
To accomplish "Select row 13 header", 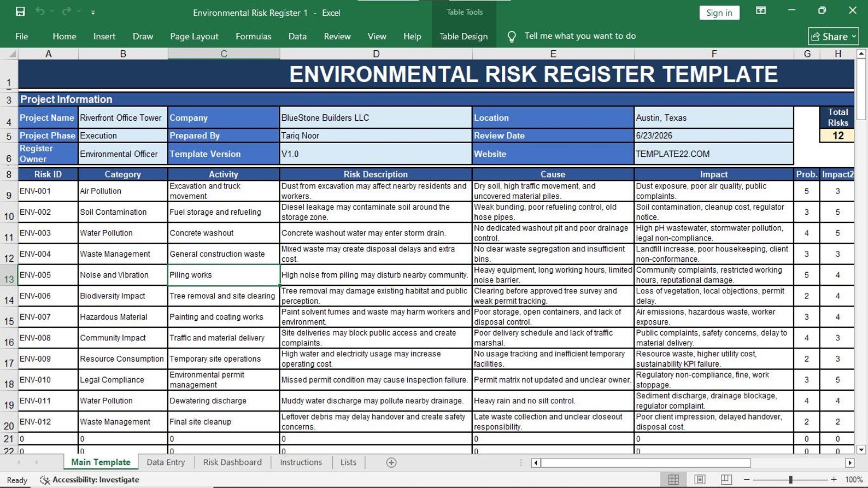I will pos(9,275).
